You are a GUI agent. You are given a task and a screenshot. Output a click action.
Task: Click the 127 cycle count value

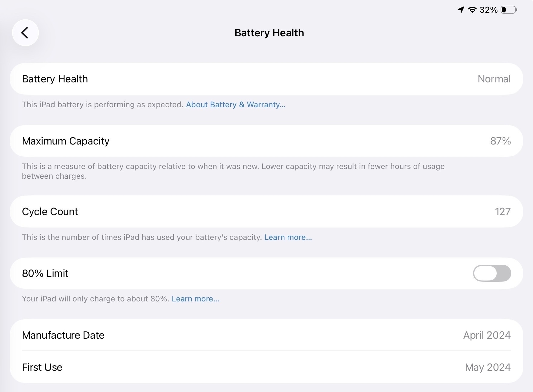click(x=502, y=211)
